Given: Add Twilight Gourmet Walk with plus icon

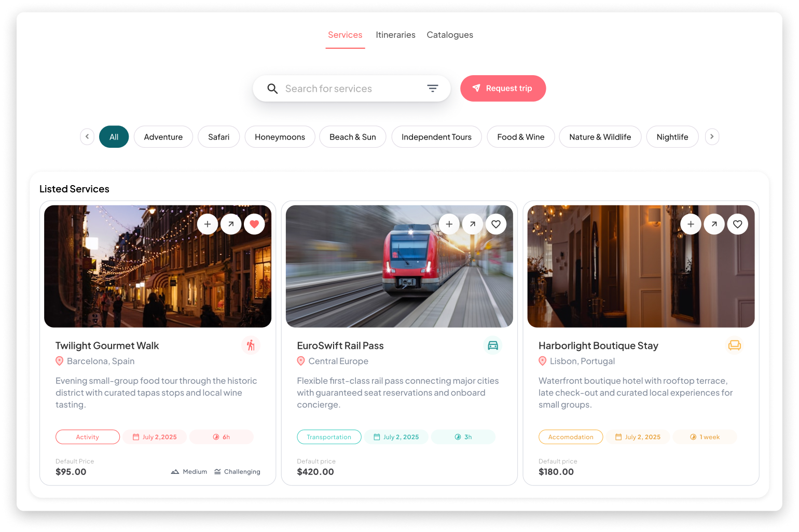Looking at the screenshot, I should (x=208, y=224).
